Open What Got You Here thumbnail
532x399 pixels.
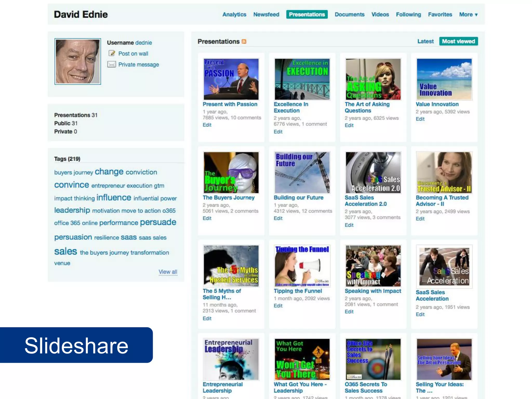coord(302,359)
